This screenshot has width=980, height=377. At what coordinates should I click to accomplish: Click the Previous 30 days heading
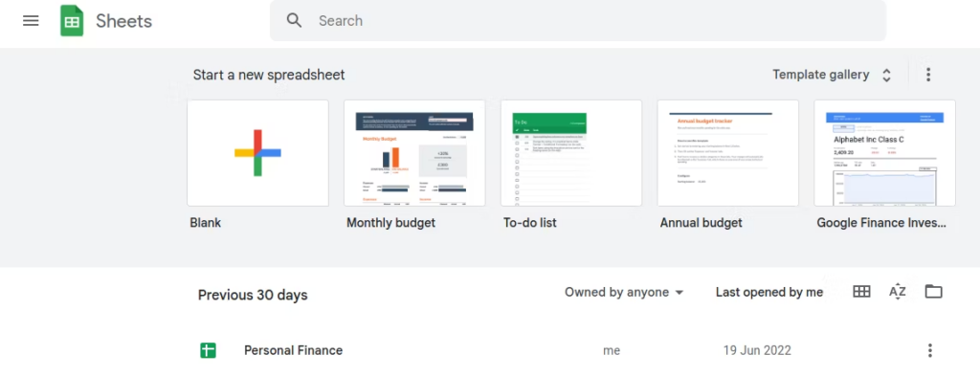tap(253, 295)
